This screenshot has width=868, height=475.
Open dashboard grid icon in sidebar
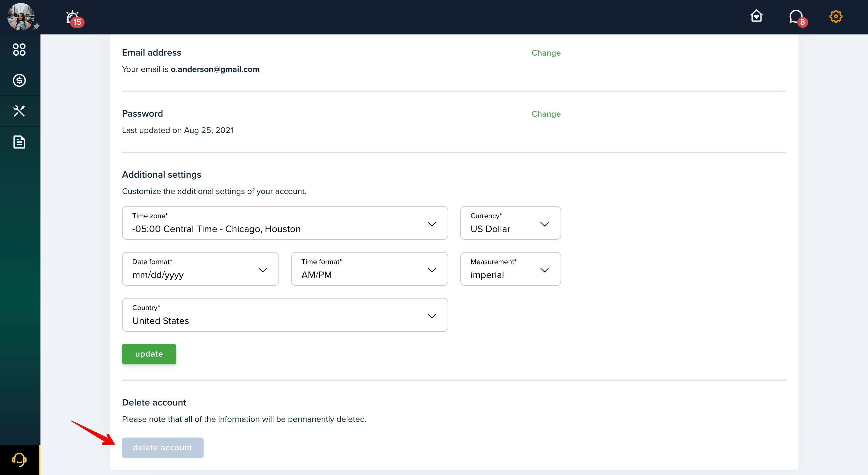19,50
